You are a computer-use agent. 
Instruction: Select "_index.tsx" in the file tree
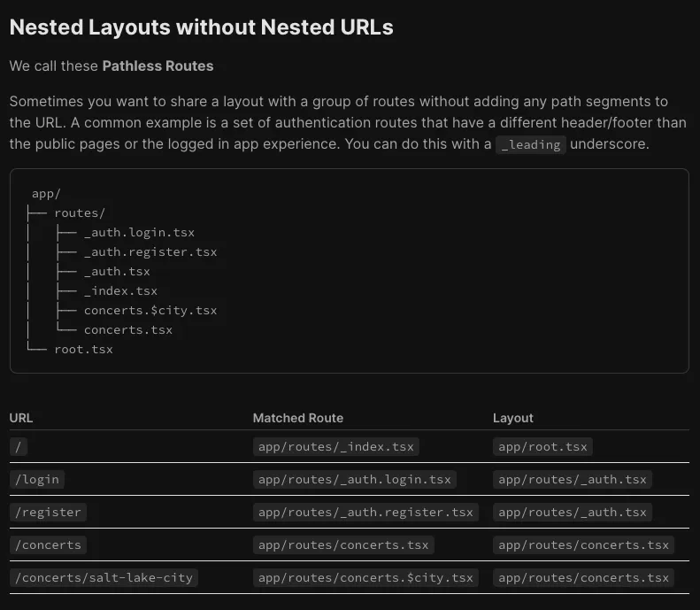pyautogui.click(x=120, y=291)
